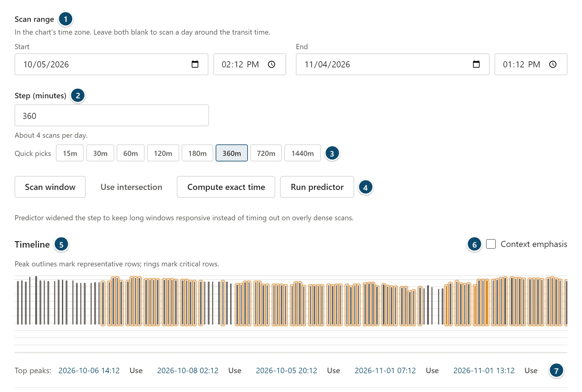Open the Start date calendar picker icon

(195, 64)
